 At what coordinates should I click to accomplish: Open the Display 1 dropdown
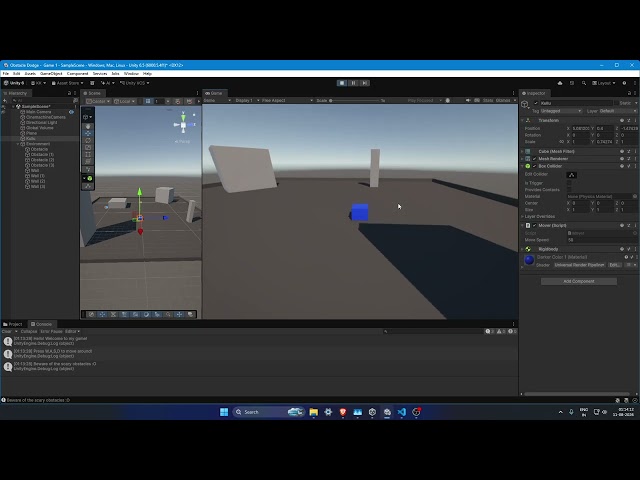247,100
